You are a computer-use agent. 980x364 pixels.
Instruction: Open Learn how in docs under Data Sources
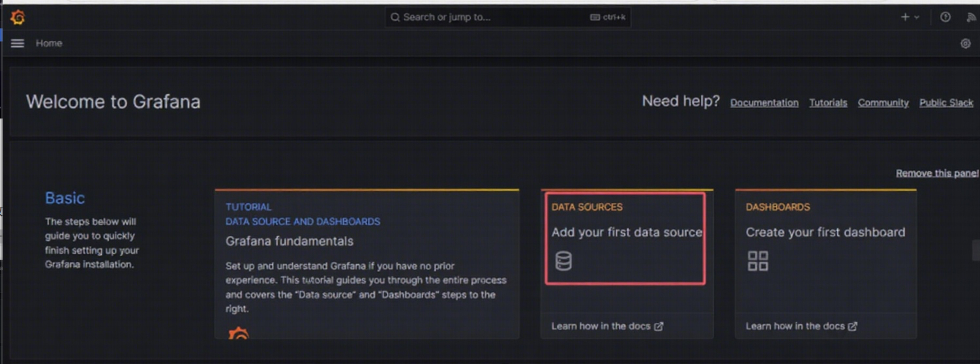coord(607,326)
